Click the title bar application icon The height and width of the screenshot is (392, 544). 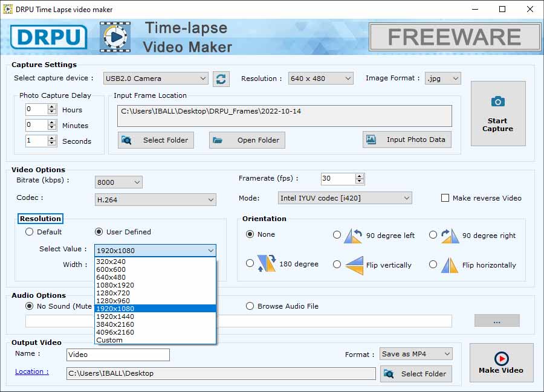click(x=8, y=9)
